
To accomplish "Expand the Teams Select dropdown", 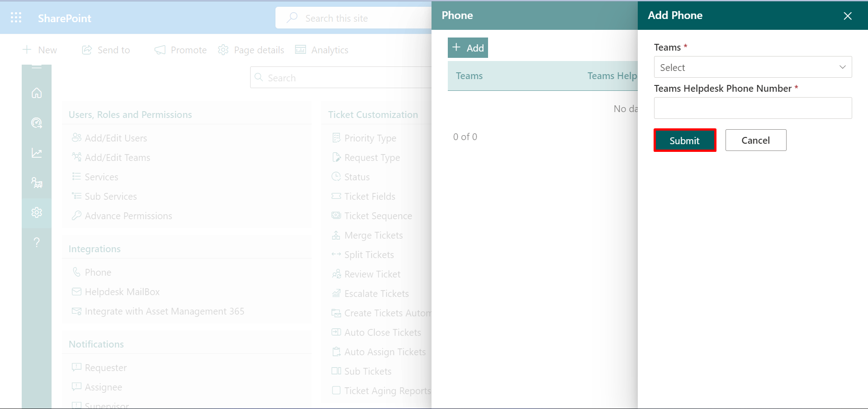I will pyautogui.click(x=753, y=67).
